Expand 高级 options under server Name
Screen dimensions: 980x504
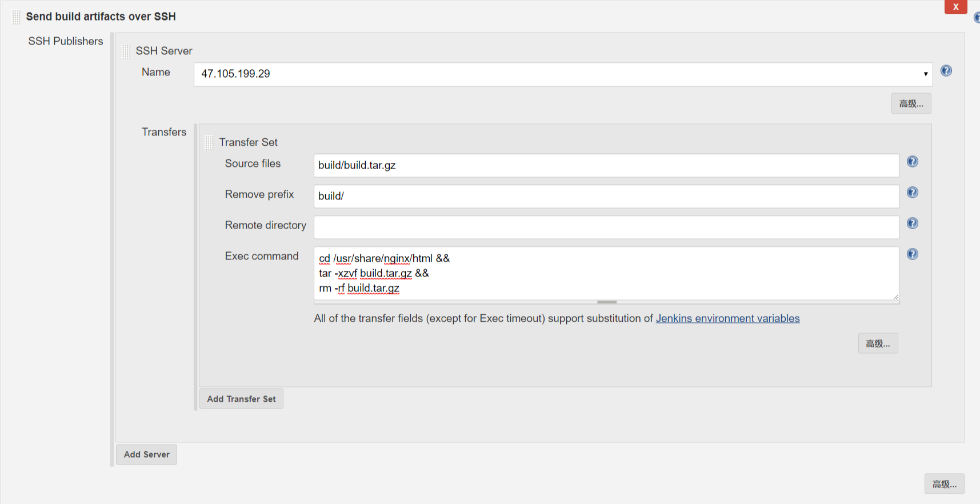(x=911, y=103)
